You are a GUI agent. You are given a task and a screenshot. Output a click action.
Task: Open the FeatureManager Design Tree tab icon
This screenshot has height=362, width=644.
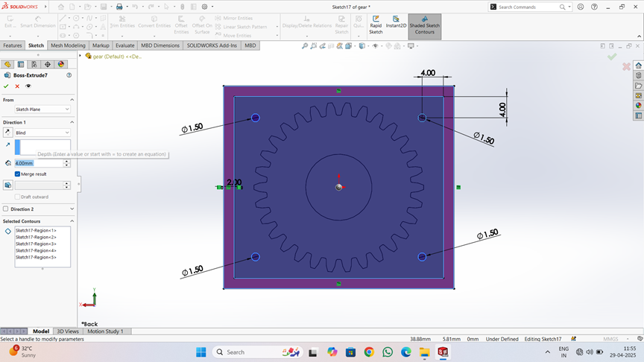(x=7, y=64)
